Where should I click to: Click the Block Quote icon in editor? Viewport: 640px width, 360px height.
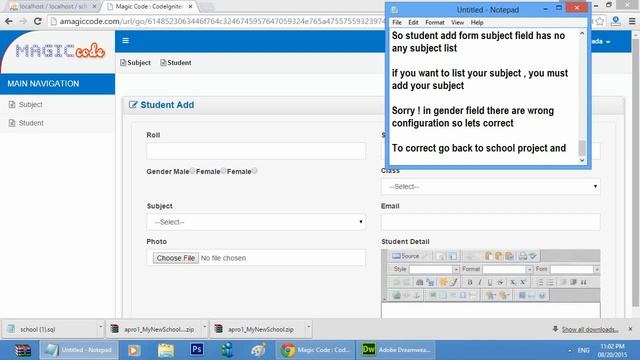click(584, 282)
